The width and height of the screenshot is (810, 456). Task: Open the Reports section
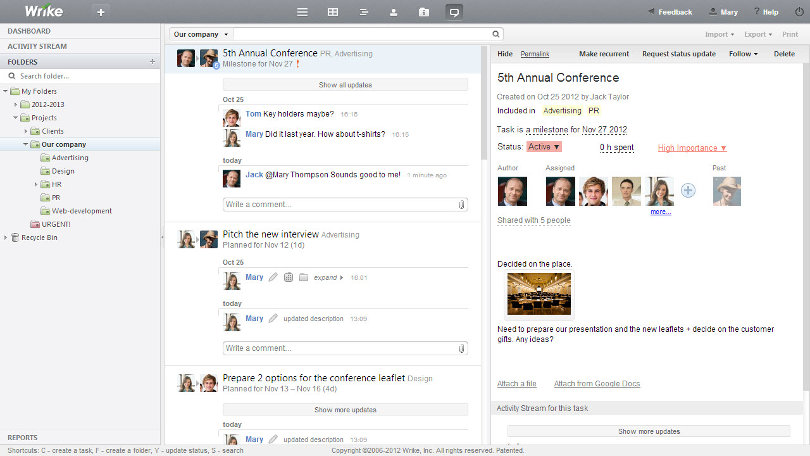pyautogui.click(x=22, y=437)
